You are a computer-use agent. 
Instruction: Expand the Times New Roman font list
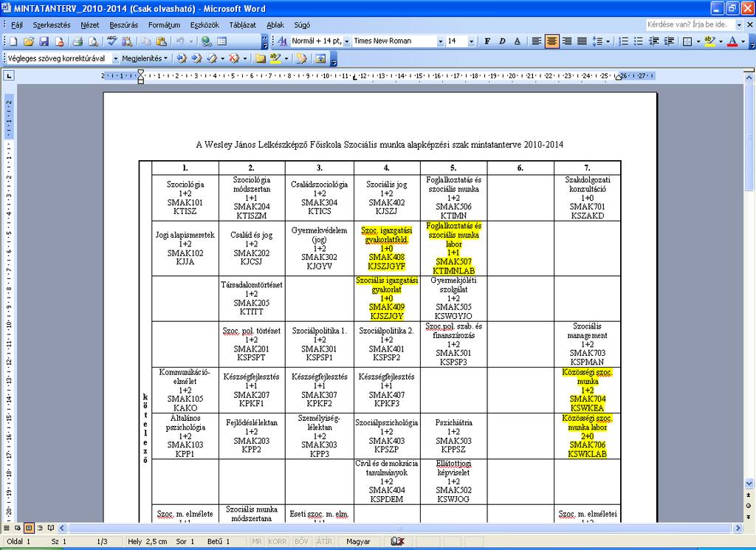440,41
